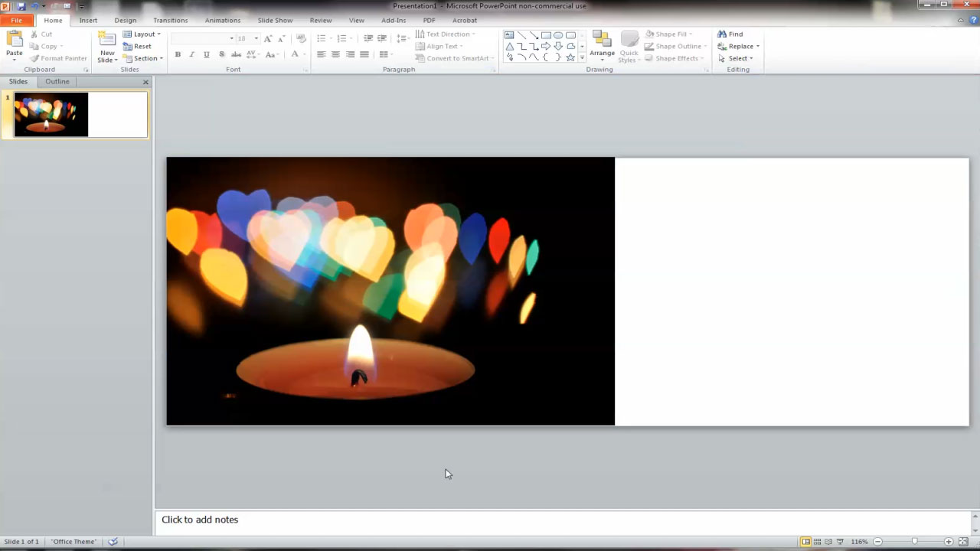Click the New Slide button icon

click(x=107, y=40)
